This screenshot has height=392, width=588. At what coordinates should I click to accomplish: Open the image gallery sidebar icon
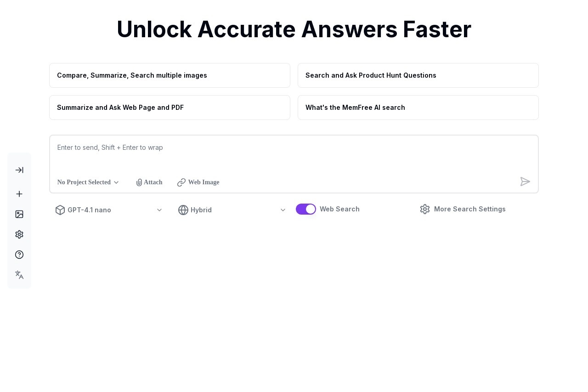(19, 214)
